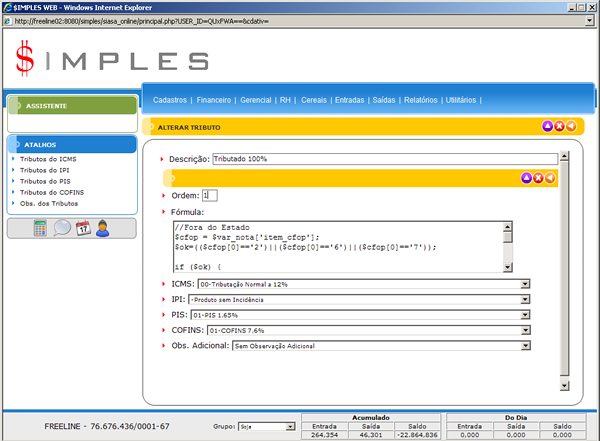600x441 pixels.
Task: Open Obs. dos Tributos shortcut link
Action: pyautogui.click(x=51, y=203)
